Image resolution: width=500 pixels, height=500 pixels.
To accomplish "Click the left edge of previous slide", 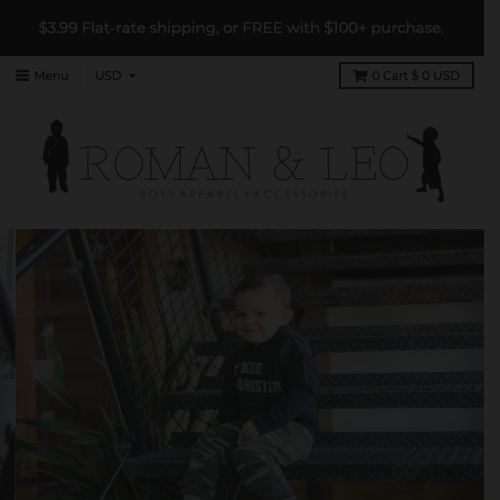I will 8,364.
